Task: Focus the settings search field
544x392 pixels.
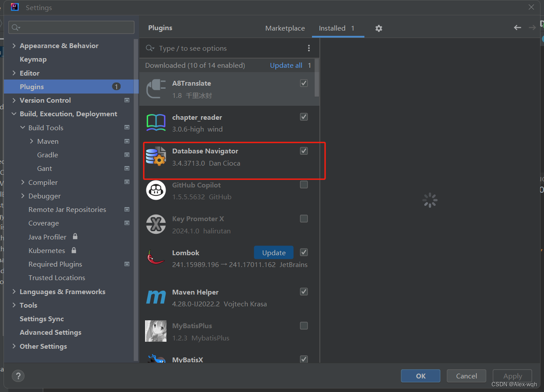Action: tap(71, 27)
